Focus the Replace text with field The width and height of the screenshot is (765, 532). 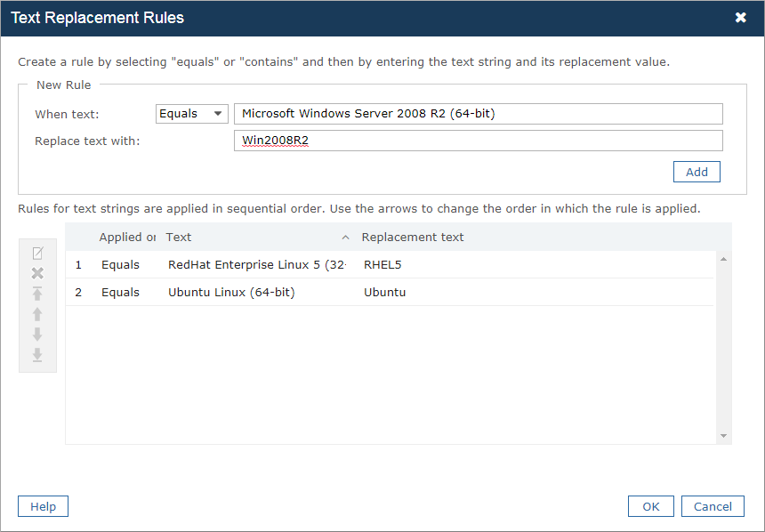pyautogui.click(x=478, y=141)
